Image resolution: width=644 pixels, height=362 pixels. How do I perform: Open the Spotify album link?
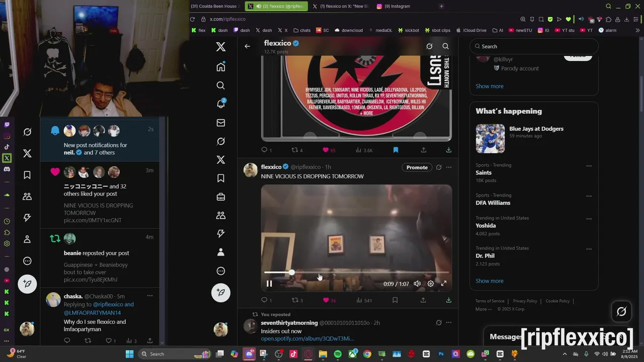coord(307,339)
